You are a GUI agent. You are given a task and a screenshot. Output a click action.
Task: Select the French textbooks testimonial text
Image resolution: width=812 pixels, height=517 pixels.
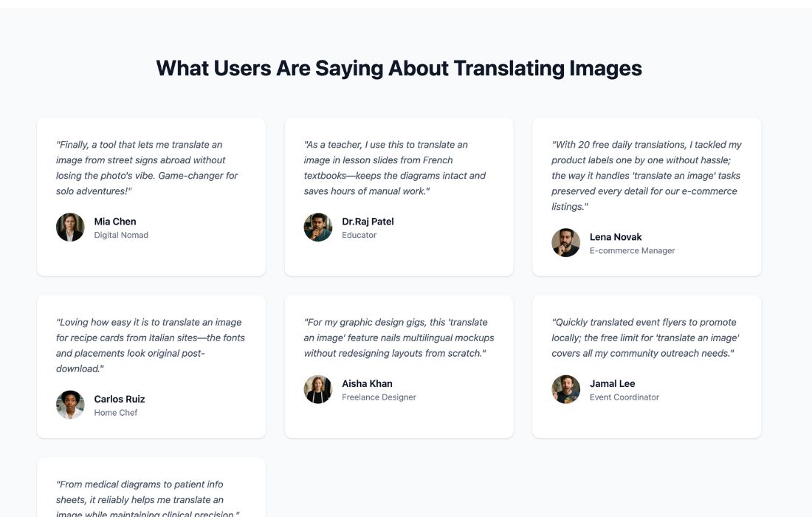395,168
